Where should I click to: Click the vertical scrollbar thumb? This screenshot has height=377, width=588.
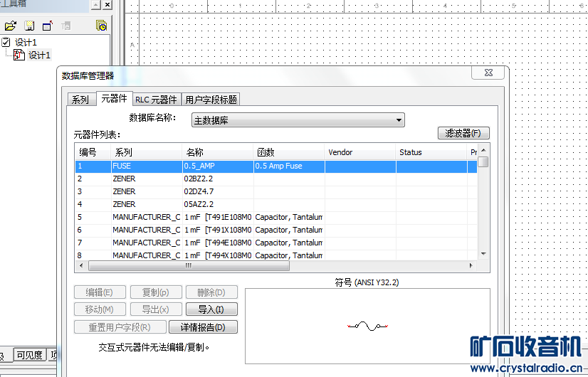point(483,162)
